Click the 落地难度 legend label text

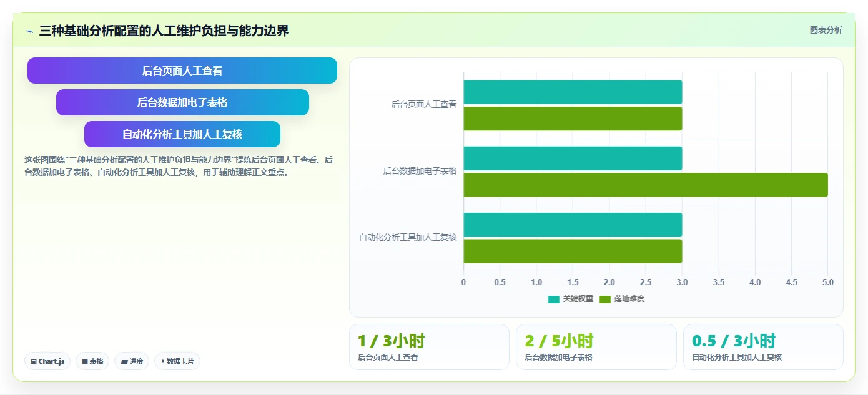coord(629,300)
